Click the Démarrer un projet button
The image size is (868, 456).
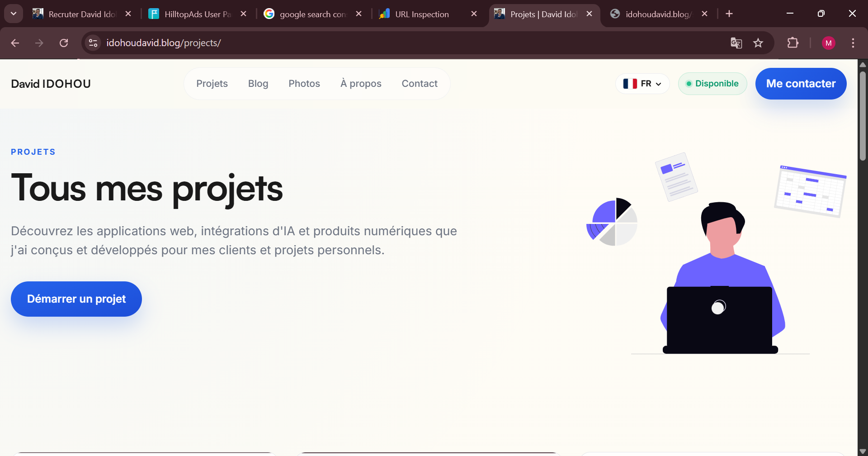point(76,299)
